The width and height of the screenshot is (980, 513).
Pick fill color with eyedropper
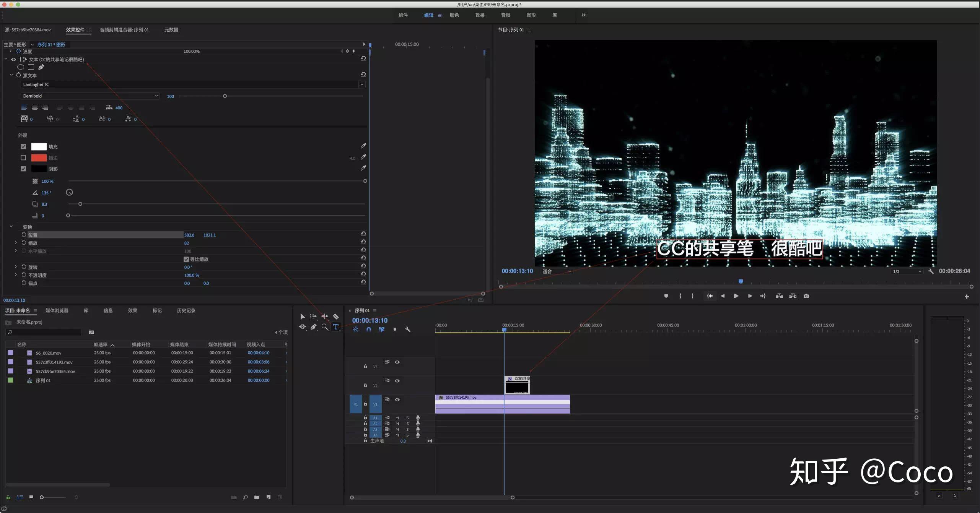pos(363,146)
